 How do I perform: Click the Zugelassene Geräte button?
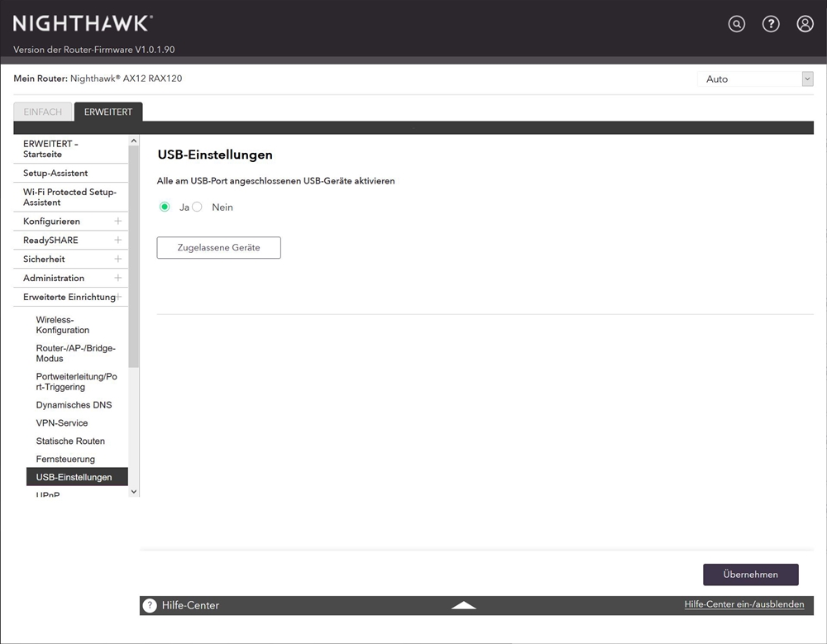coord(218,248)
